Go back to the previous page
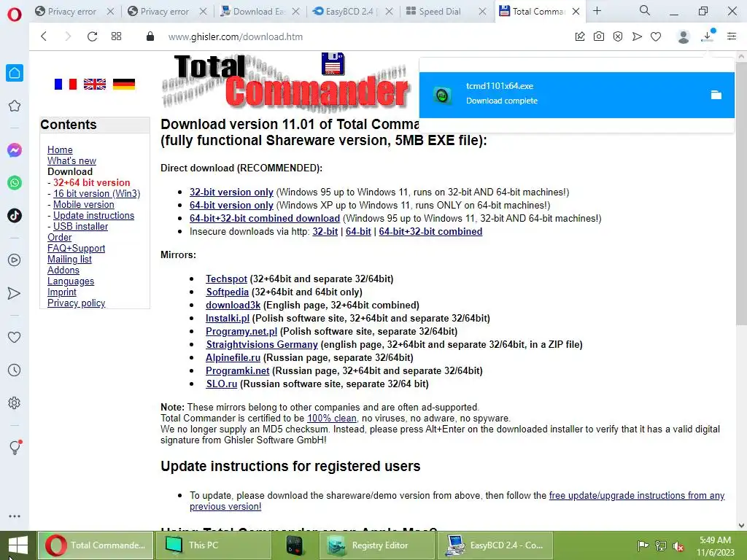The height and width of the screenshot is (560, 747). coord(44,36)
